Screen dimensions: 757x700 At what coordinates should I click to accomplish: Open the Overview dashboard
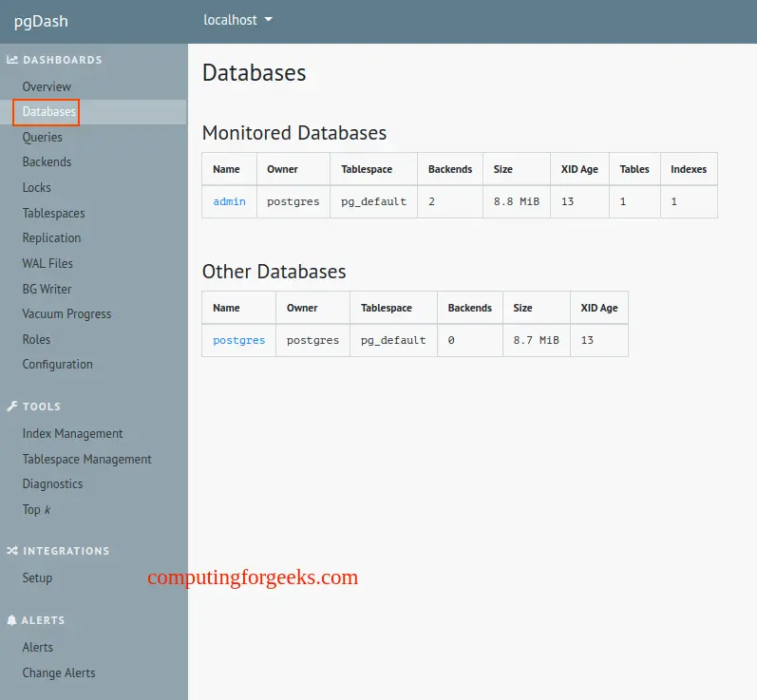point(47,86)
